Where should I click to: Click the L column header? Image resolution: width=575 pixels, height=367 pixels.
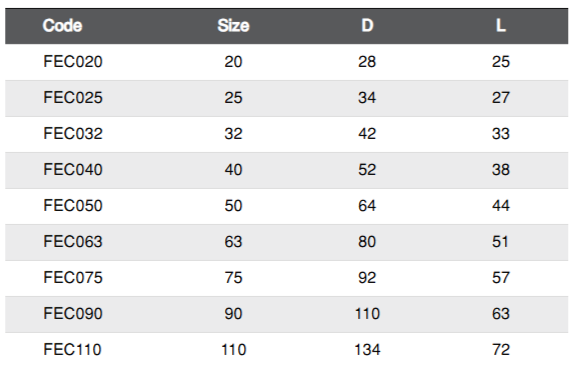point(501,26)
